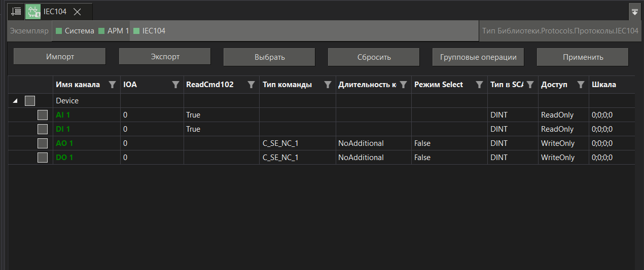Tick the checkbox for AI 1
This screenshot has height=270, width=644.
point(43,115)
